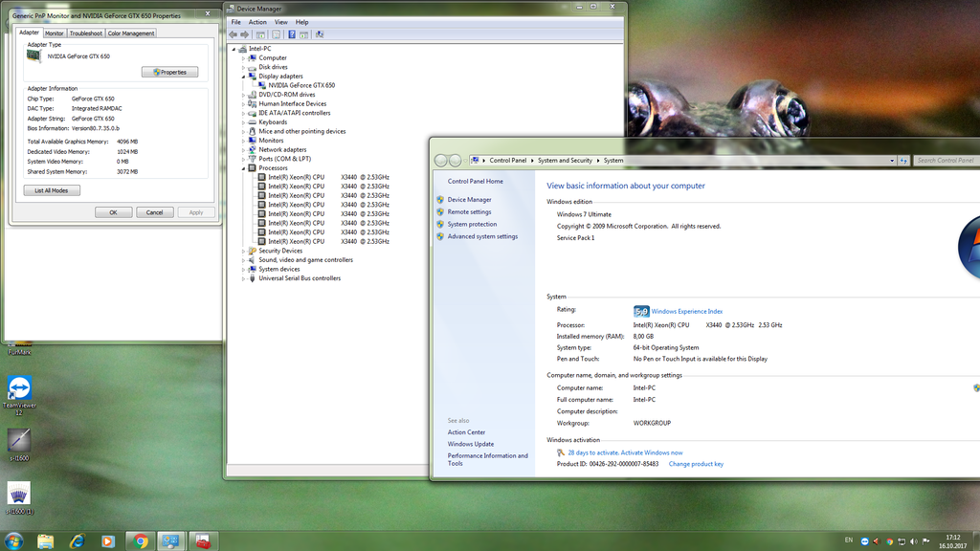Open Windows Explorer from the taskbar
This screenshot has width=980, height=551.
pyautogui.click(x=45, y=541)
